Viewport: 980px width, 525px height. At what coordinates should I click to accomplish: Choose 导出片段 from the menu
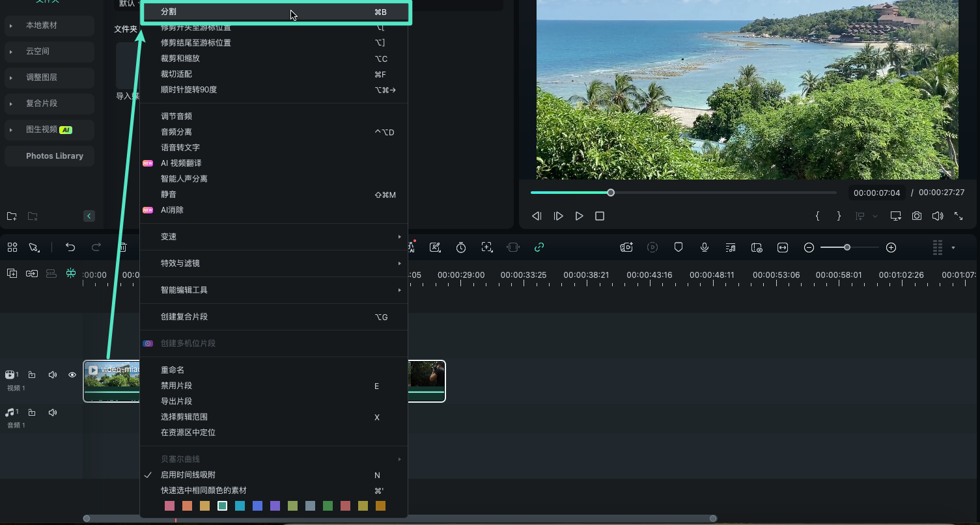tap(274, 401)
